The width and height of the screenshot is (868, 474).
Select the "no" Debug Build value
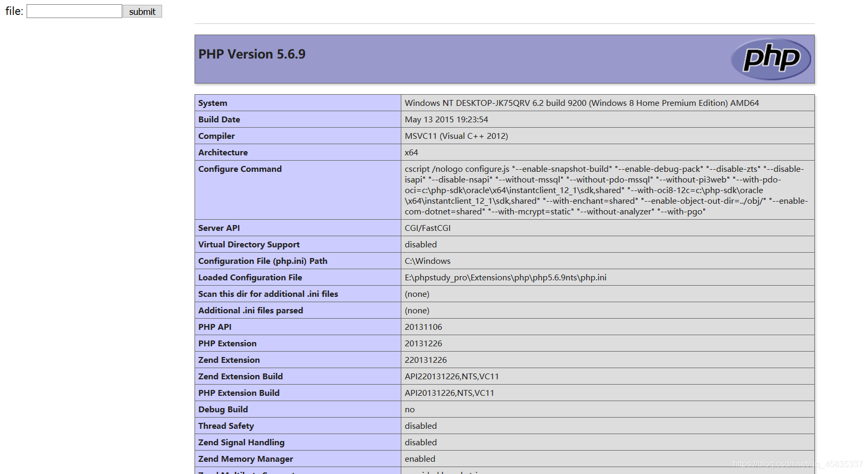coord(409,410)
